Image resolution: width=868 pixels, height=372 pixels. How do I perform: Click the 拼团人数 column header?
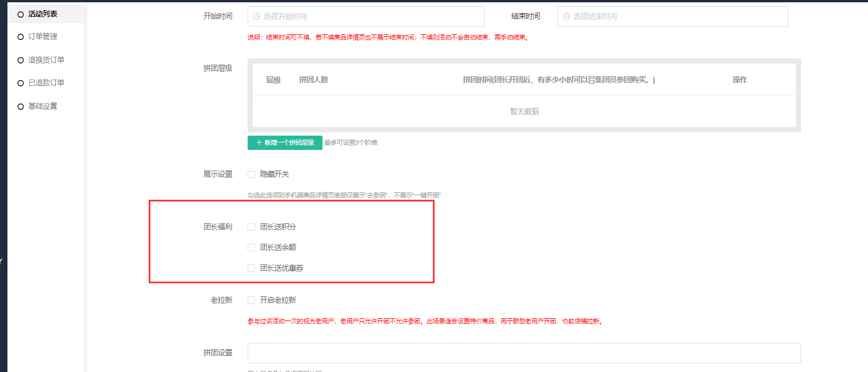click(x=313, y=80)
